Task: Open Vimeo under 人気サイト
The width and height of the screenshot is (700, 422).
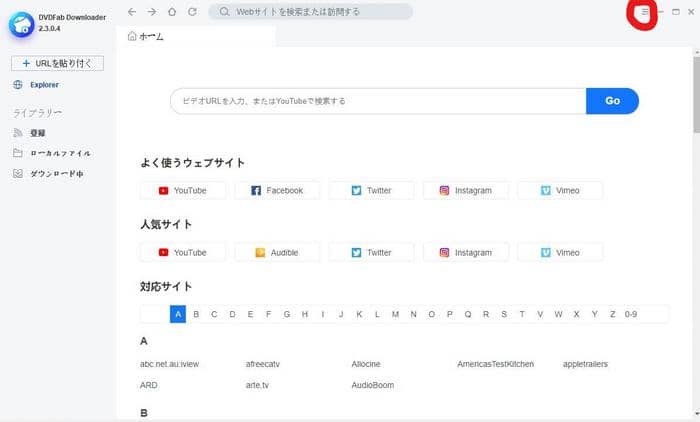Action: pos(560,253)
